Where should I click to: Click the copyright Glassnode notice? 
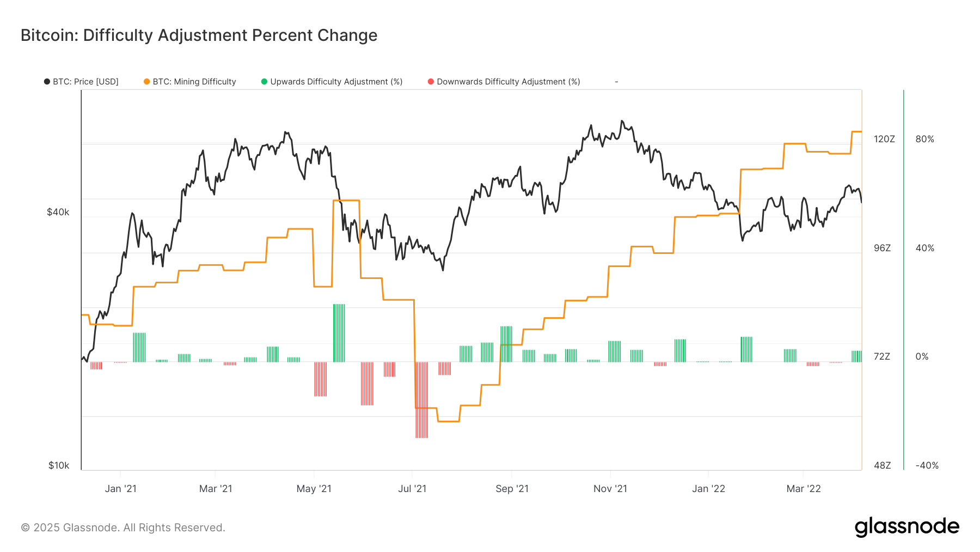pos(123,527)
